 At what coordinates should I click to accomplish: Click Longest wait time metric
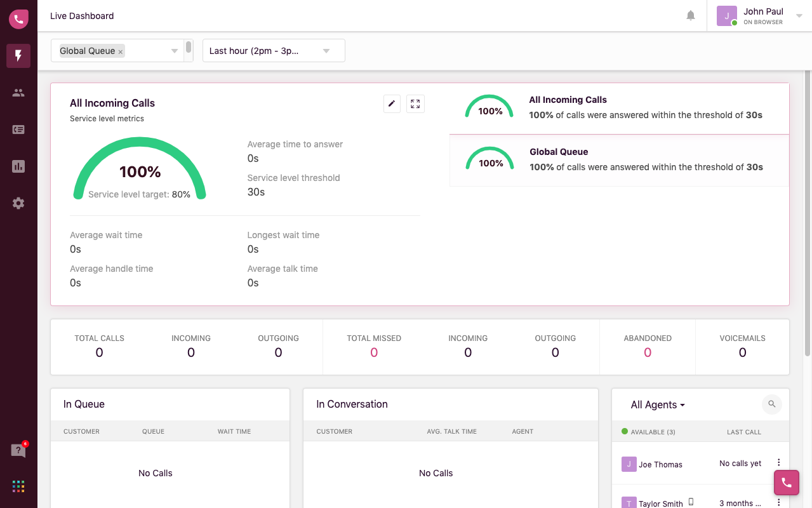tap(283, 242)
